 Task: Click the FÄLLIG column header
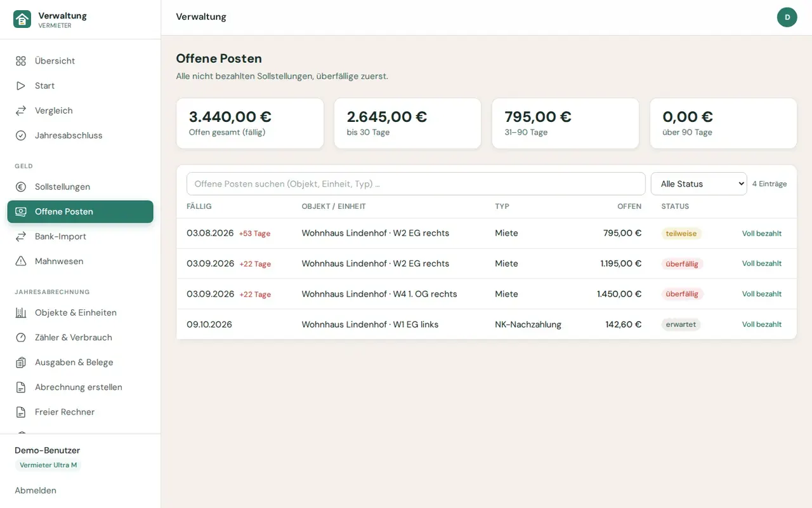[199, 206]
